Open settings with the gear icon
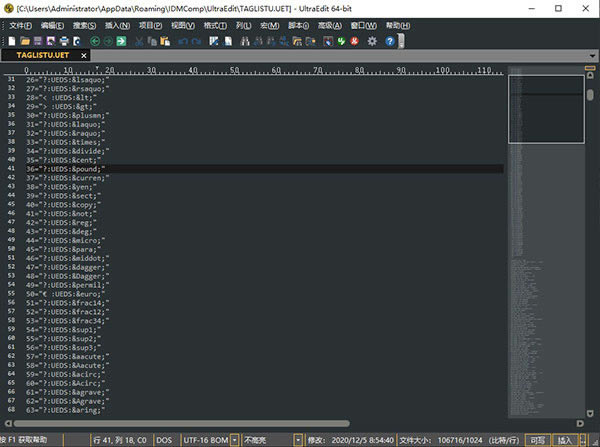This screenshot has height=447, width=600. [x=372, y=41]
